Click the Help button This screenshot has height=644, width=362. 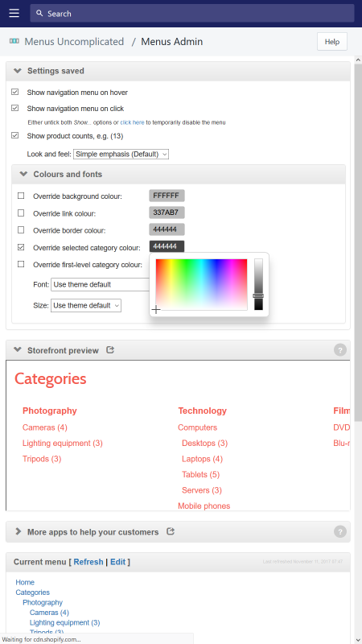pyautogui.click(x=332, y=42)
